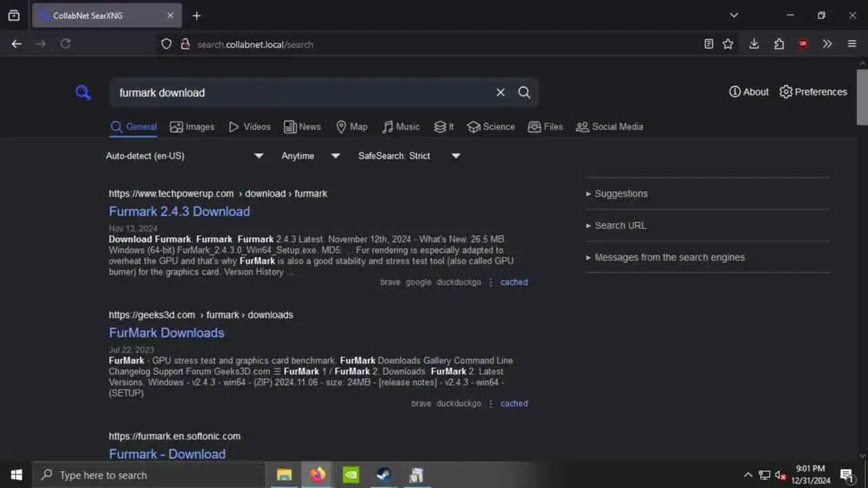Click the site security padlock icon
The image size is (868, 488).
point(184,44)
